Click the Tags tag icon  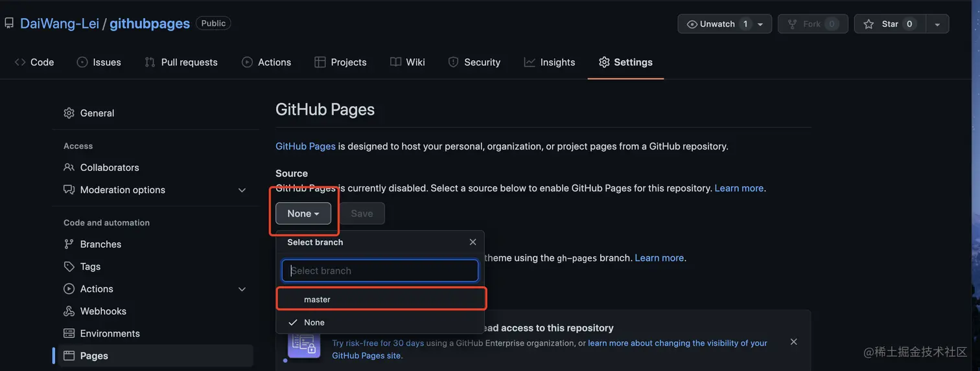tap(69, 266)
